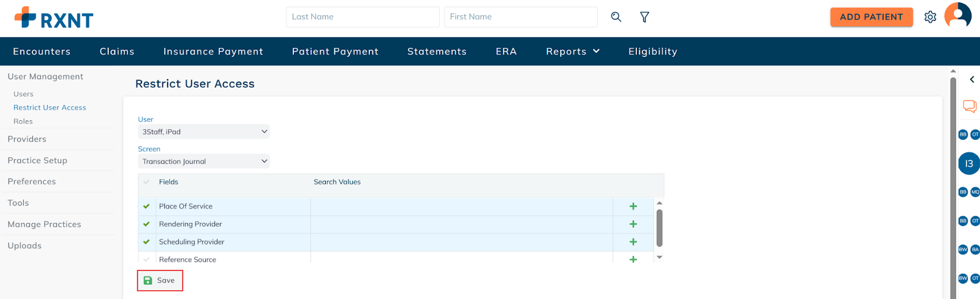Click plus icon for Place Of Service
Screen dimensions: 980x299
(633, 206)
